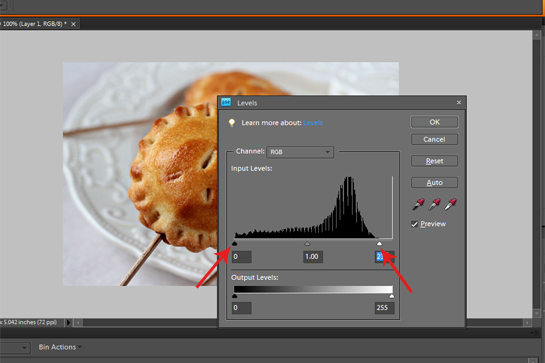Close the Levels dialog
The width and height of the screenshot is (545, 363).
(459, 102)
